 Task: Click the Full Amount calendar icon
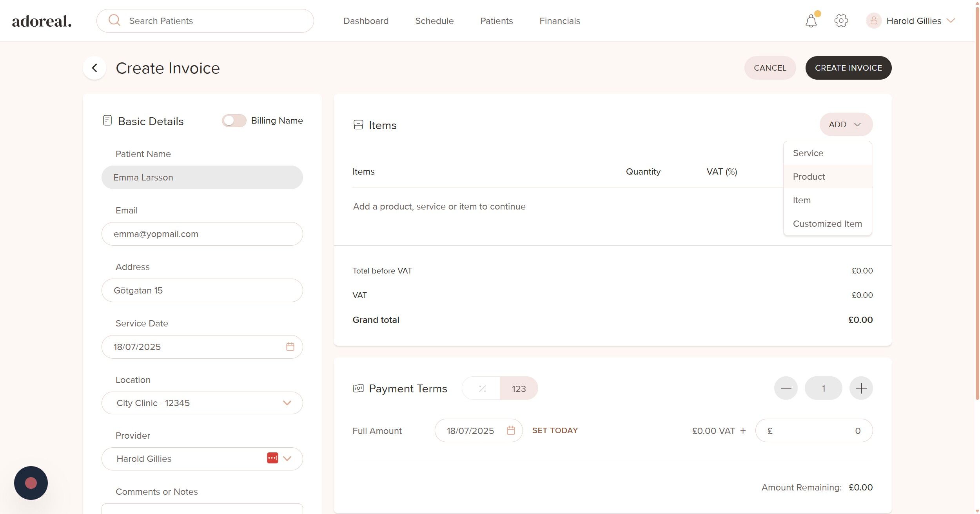tap(510, 430)
